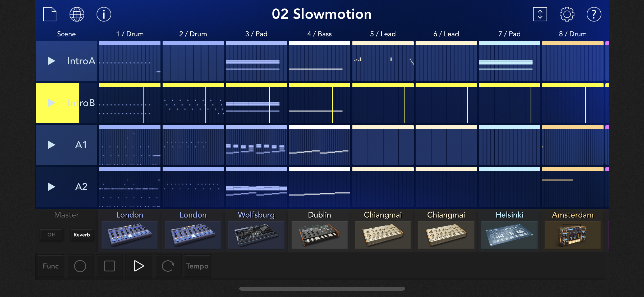
Task: Open the Tempo button
Action: (x=197, y=266)
